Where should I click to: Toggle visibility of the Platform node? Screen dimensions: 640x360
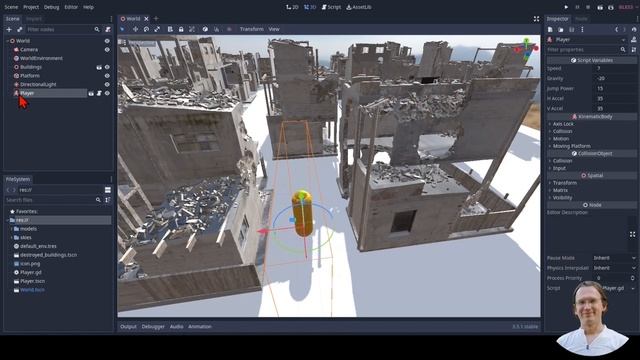[107, 76]
